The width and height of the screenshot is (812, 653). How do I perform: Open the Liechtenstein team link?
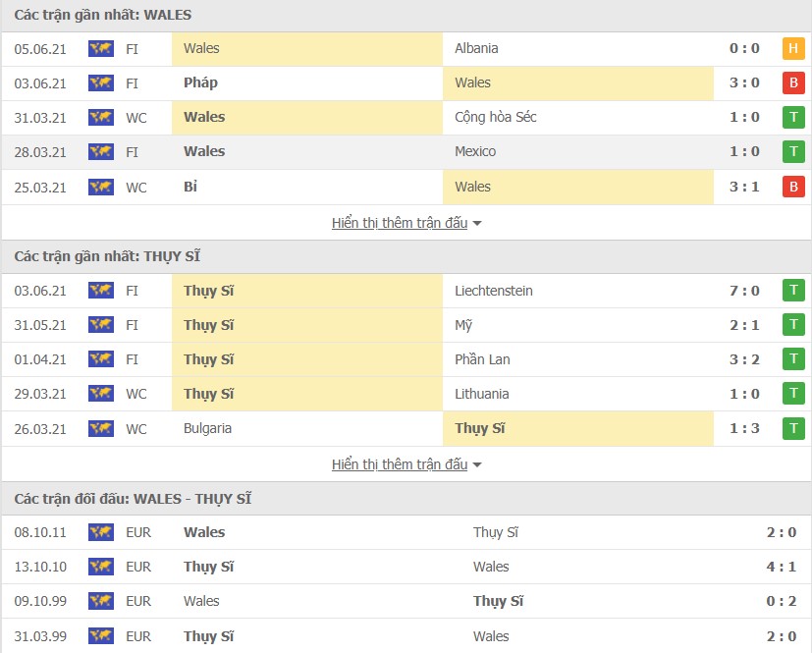pyautogui.click(x=496, y=291)
